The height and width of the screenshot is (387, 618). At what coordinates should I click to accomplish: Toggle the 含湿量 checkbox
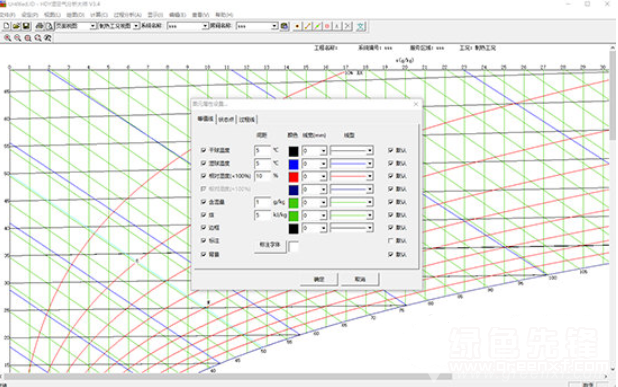[x=203, y=202]
